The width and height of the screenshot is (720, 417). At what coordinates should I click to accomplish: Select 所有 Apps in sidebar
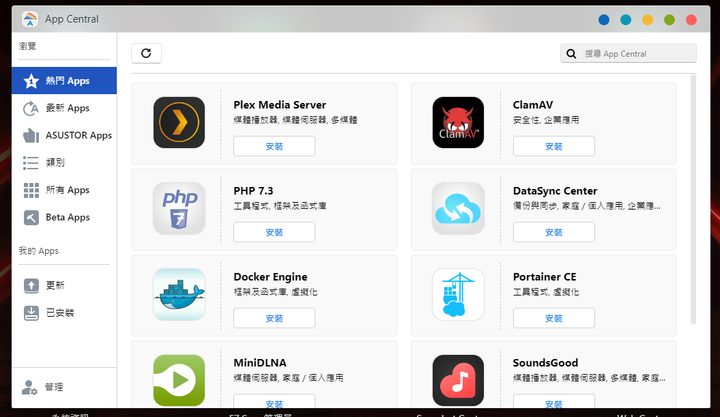(x=64, y=190)
